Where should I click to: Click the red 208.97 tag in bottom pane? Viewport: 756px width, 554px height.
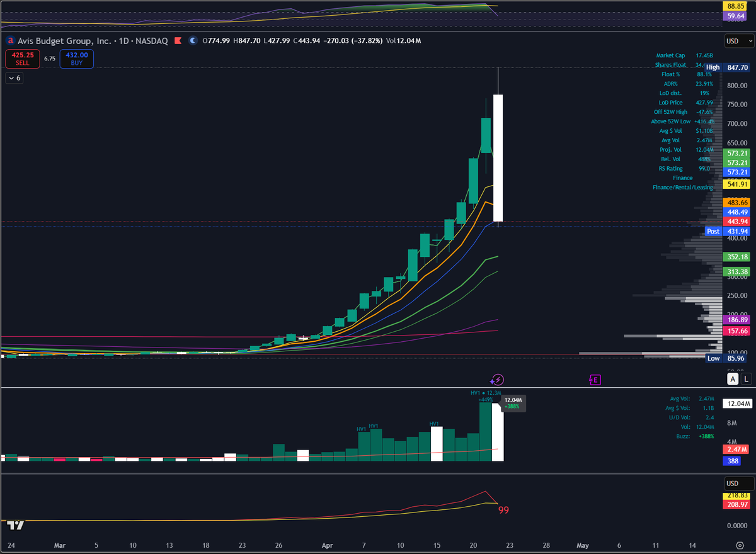click(x=737, y=505)
